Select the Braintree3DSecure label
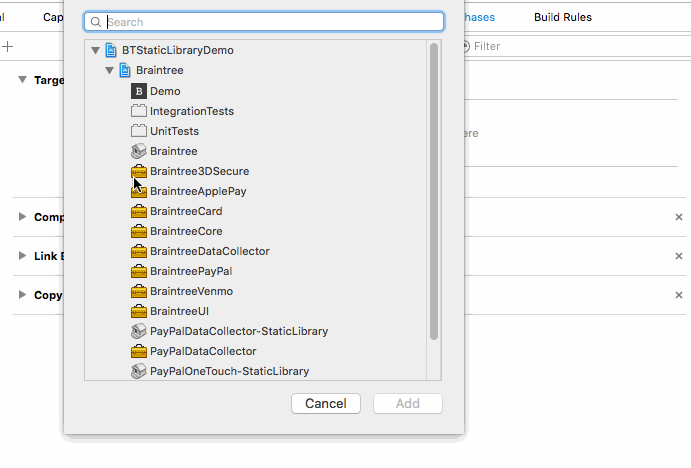Viewport: 691px width, 468px height. click(200, 171)
